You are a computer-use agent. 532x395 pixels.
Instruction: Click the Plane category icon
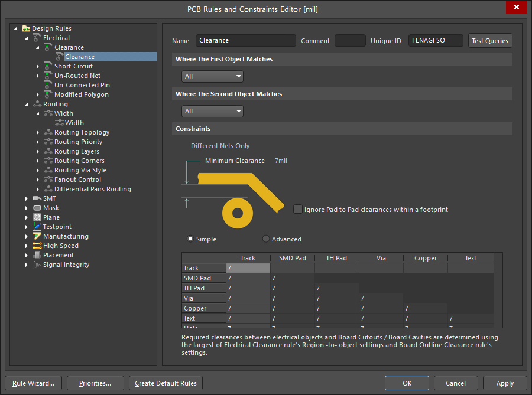37,217
